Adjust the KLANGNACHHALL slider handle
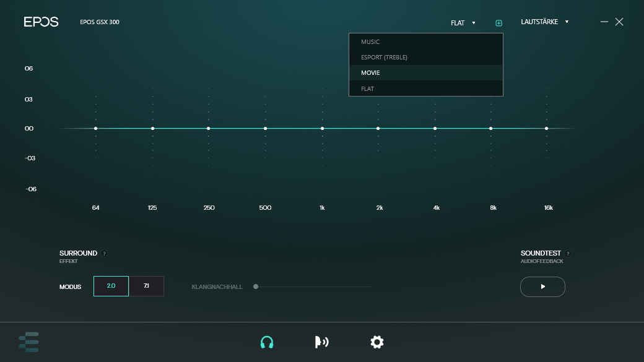644x362 pixels. (256, 287)
